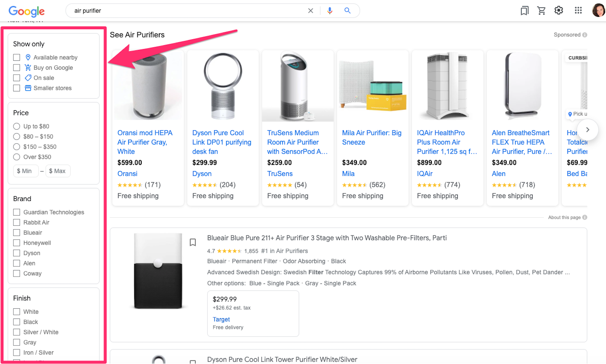The height and width of the screenshot is (364, 606).
Task: Check the Guardian Technologies brand filter
Action: coord(17,212)
